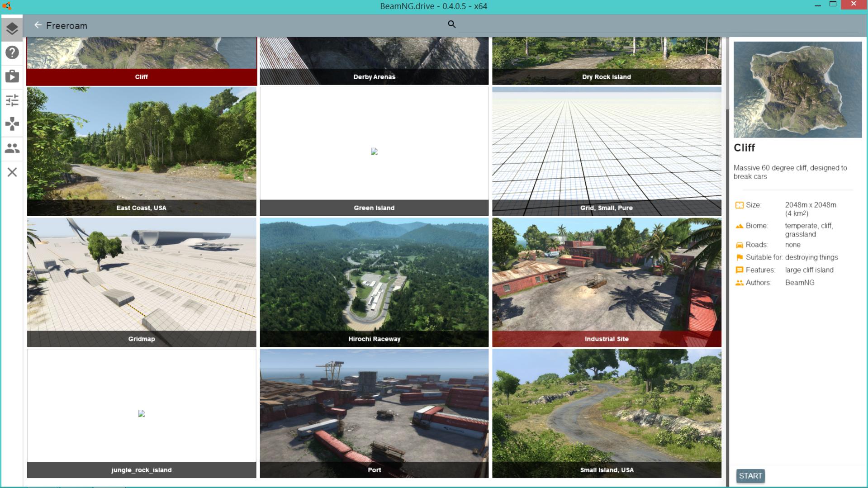This screenshot has width=868, height=488.
Task: Select the jungle_rock_island map tile
Action: click(x=142, y=413)
